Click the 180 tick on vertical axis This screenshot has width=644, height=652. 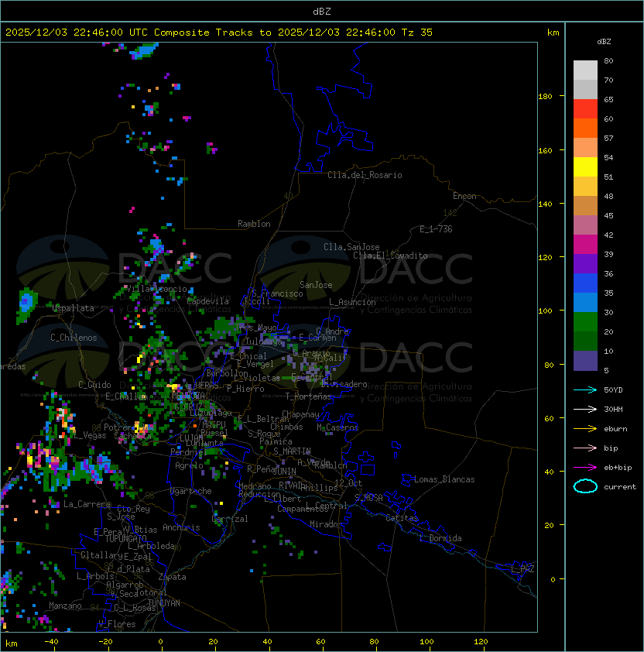545,97
